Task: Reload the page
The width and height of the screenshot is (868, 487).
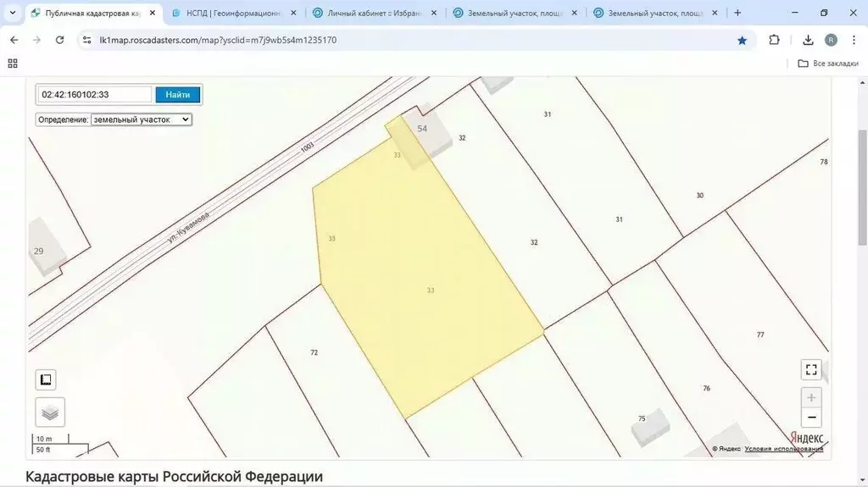Action: click(x=59, y=40)
